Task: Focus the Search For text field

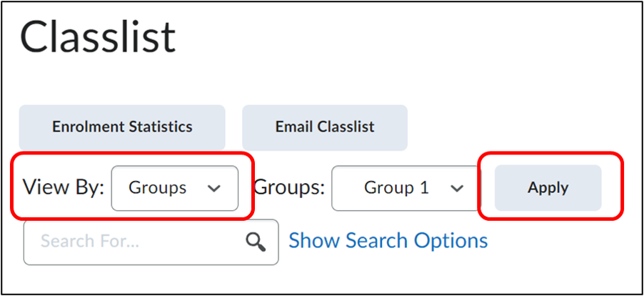Action: (x=136, y=242)
